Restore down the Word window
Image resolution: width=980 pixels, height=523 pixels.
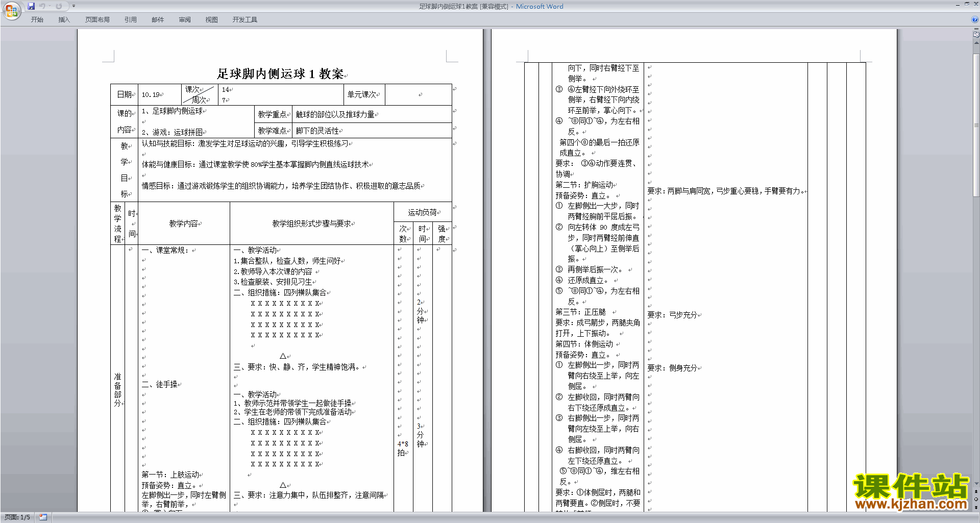[967, 4]
